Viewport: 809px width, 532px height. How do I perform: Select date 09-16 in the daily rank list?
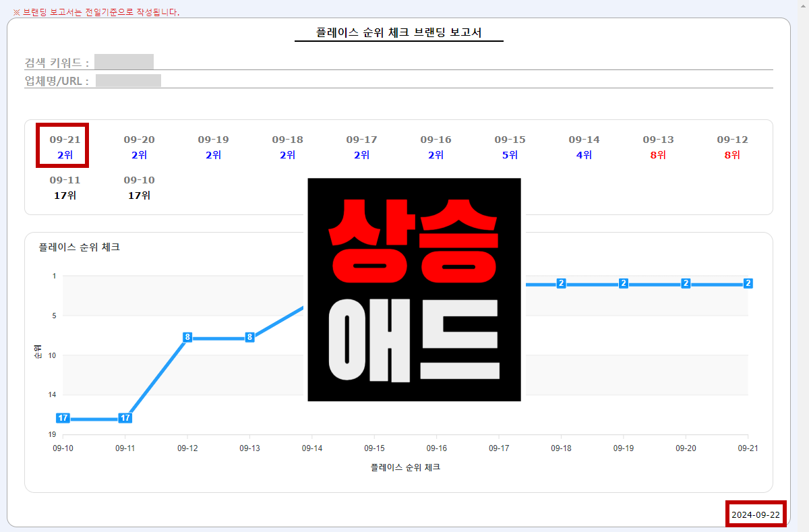point(436,140)
